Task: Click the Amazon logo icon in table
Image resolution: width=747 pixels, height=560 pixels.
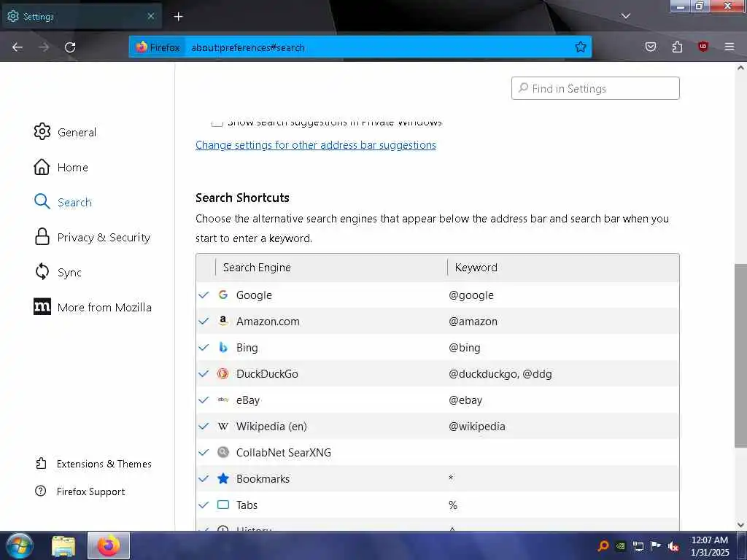Action: [x=223, y=321]
